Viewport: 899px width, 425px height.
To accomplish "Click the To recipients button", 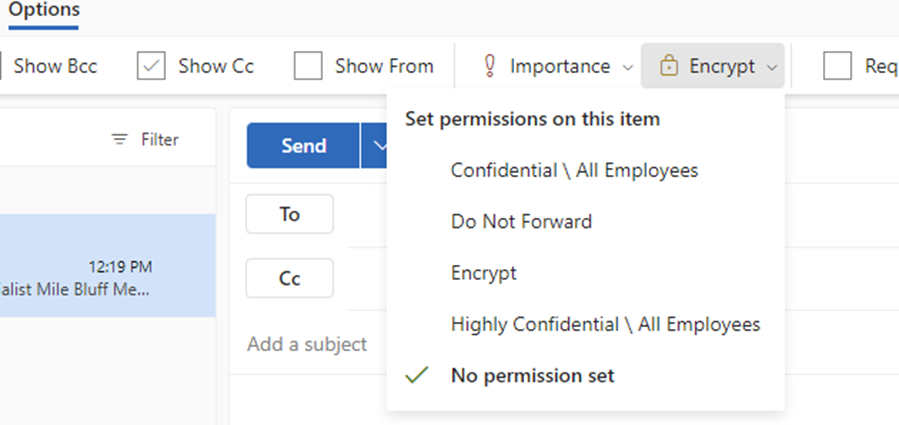I will (x=289, y=214).
